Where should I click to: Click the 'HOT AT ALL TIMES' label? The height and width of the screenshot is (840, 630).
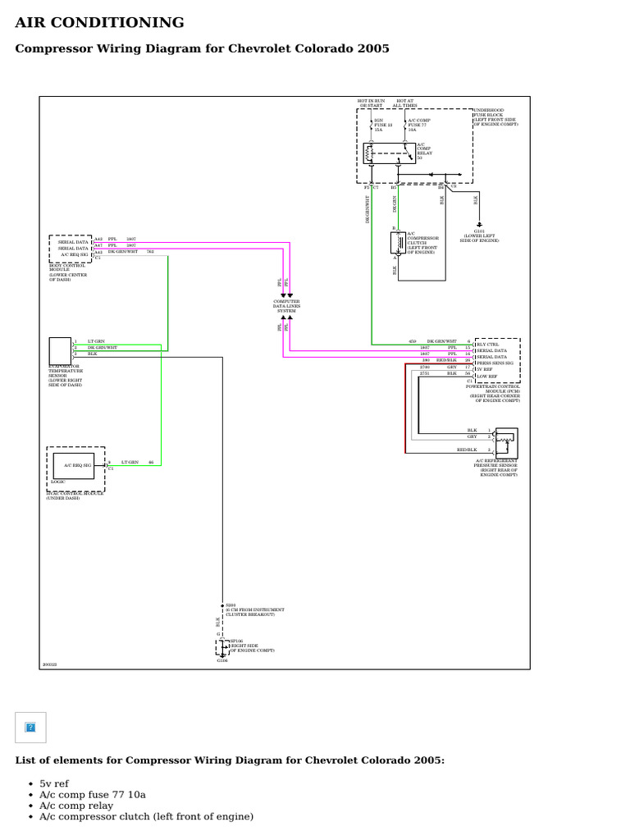405,103
